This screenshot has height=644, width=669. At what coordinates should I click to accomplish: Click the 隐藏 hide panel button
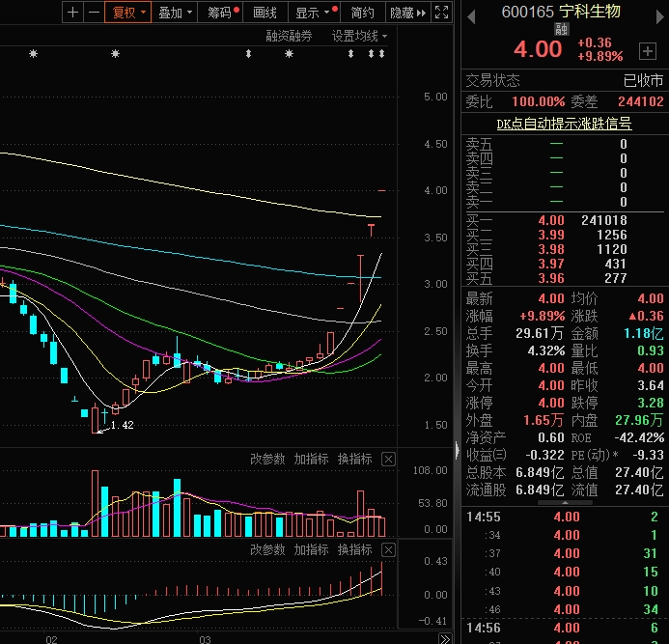[406, 13]
